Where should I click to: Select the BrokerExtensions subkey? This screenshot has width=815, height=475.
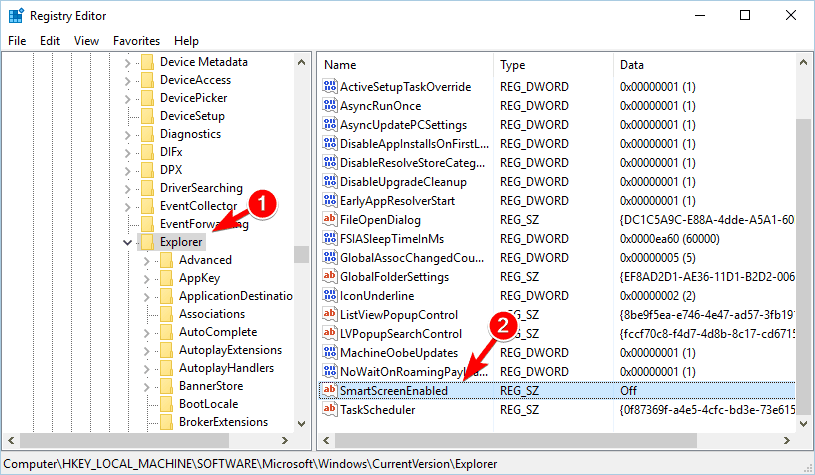224,422
